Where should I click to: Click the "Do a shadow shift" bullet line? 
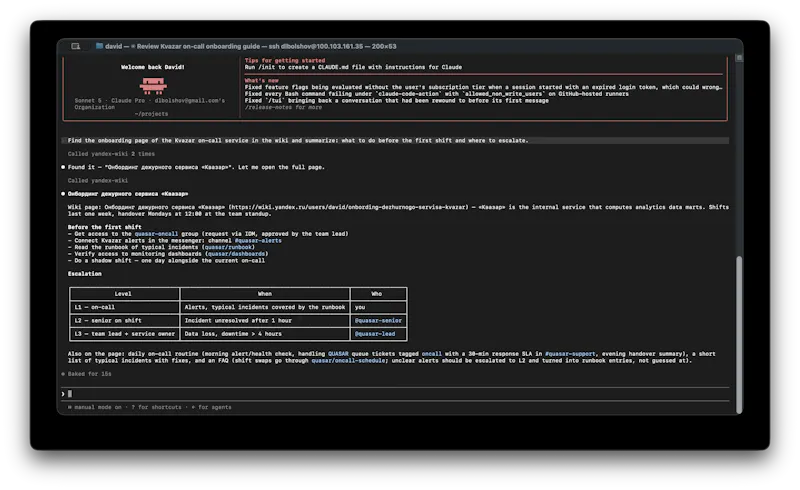166,260
